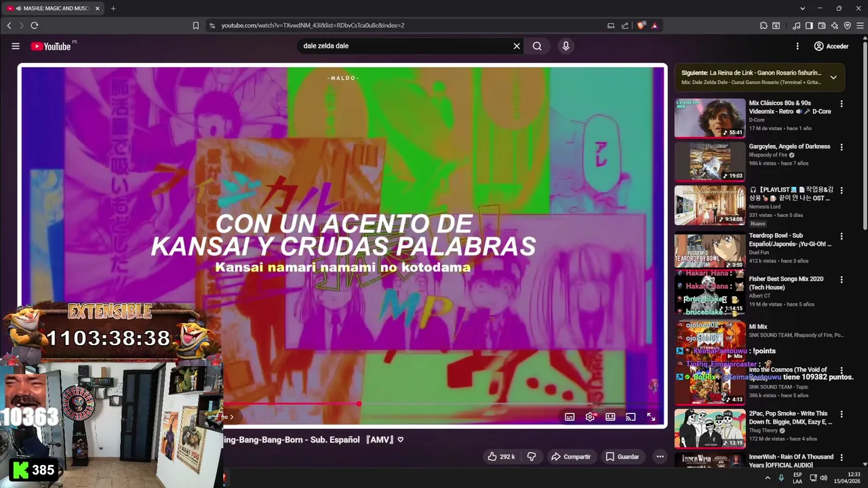Open the Teardrop Bowl Yu-Gi-Oh video
This screenshot has height=488, width=868.
click(709, 250)
